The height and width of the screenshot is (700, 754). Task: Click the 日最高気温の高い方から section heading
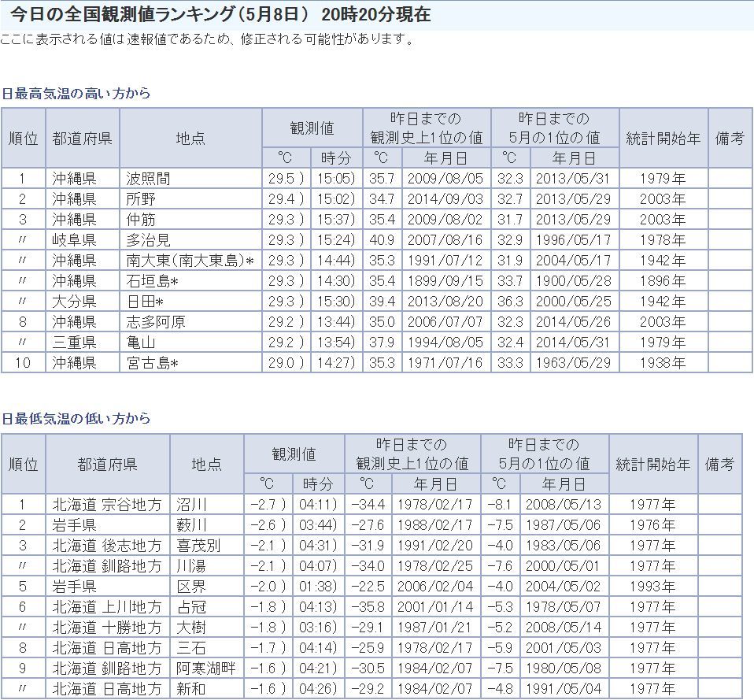76,94
